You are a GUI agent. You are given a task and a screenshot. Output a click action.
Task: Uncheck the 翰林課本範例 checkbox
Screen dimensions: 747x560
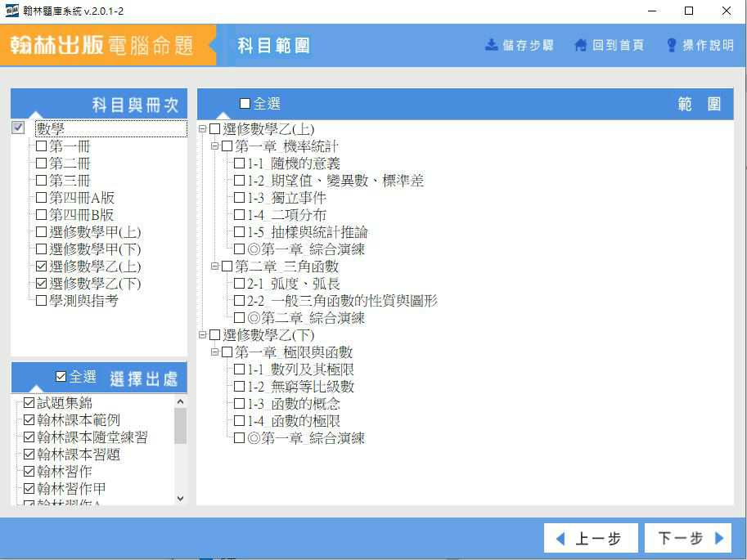tap(29, 420)
